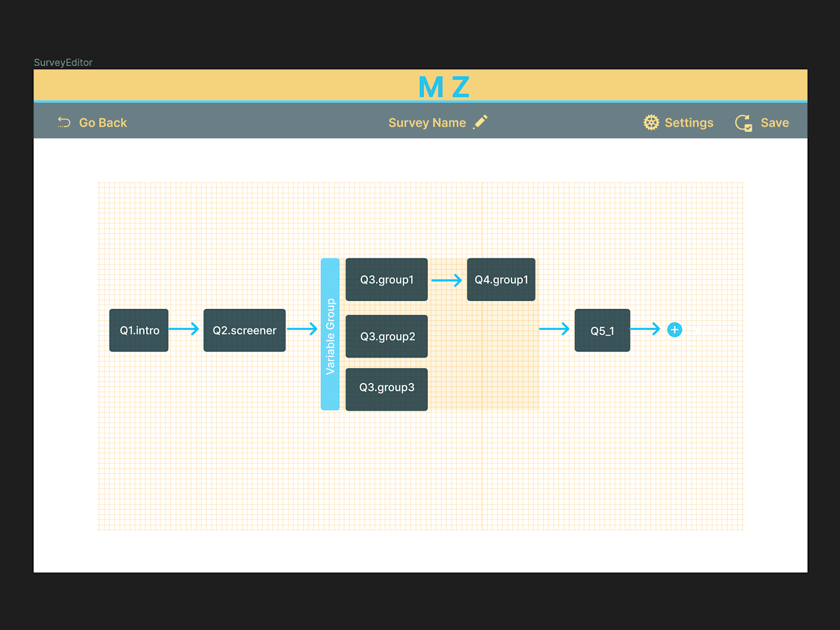Select the Q3.group3 node
The height and width of the screenshot is (630, 840).
click(x=387, y=389)
